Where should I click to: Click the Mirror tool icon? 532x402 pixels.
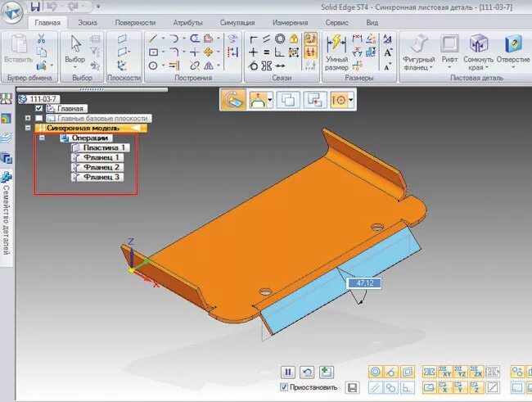point(209,65)
